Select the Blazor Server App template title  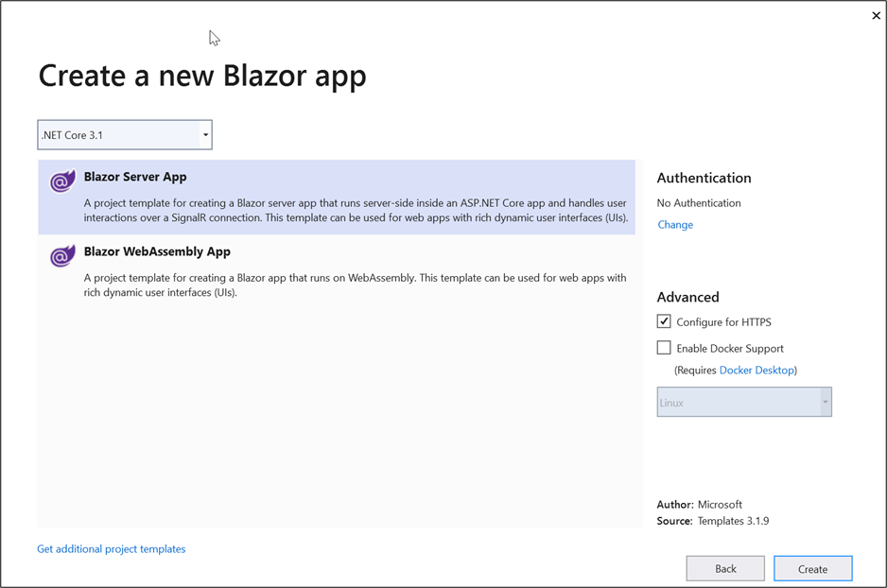(135, 177)
